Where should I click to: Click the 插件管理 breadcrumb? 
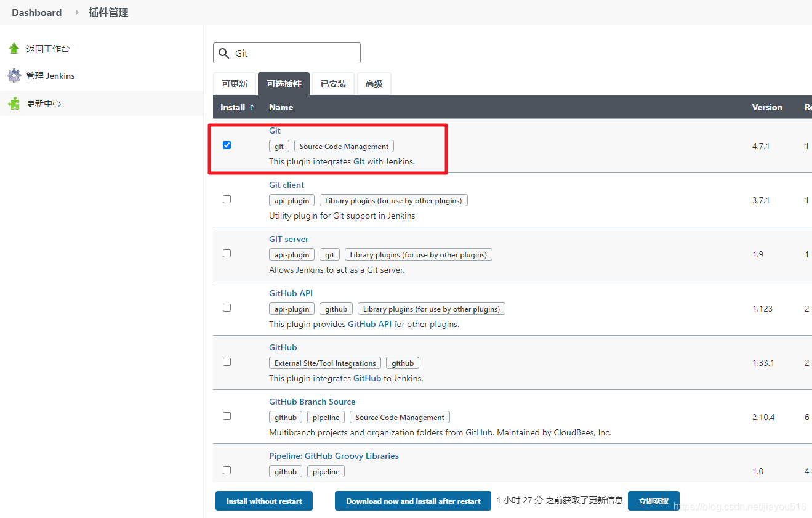(108, 12)
